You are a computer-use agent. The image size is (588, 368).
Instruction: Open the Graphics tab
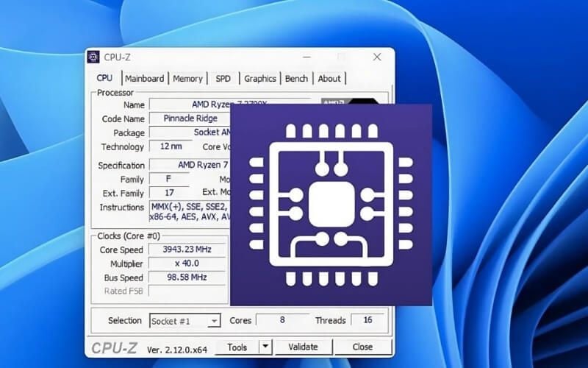[260, 79]
